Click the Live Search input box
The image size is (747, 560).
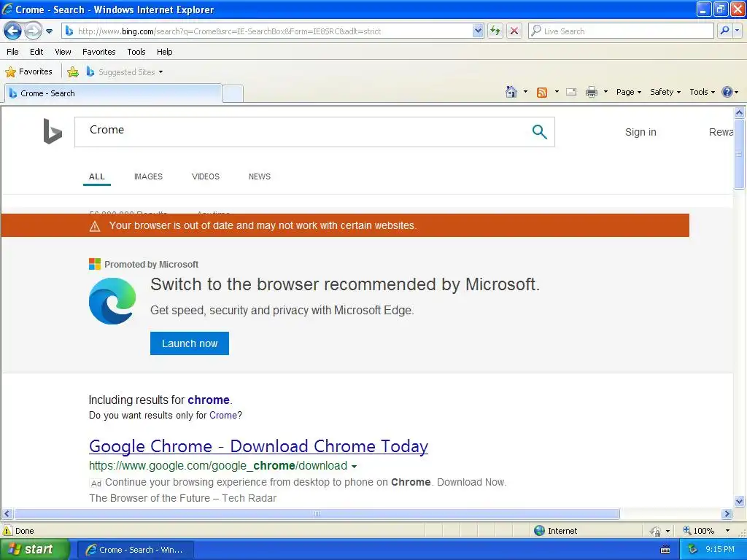pyautogui.click(x=621, y=31)
